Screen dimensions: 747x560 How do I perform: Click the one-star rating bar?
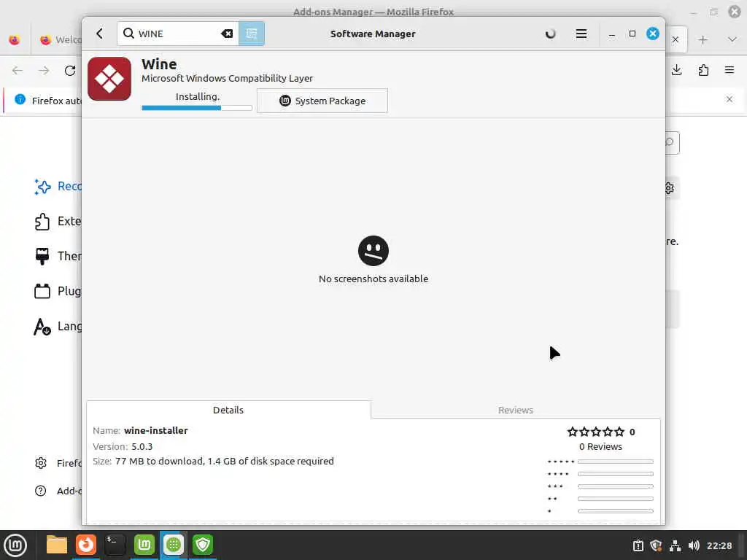tap(615, 511)
